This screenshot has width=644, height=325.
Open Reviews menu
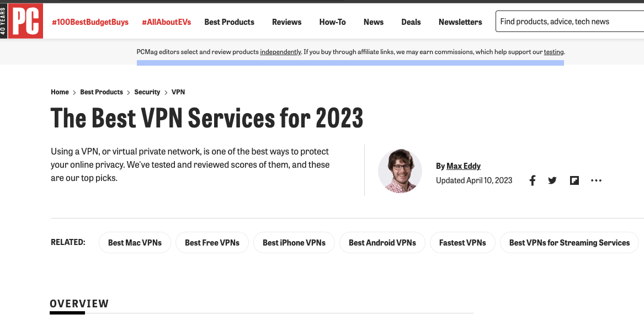[x=286, y=22]
